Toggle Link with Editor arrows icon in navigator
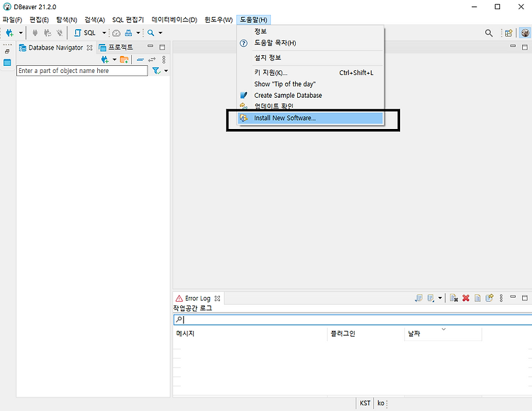 coord(152,60)
